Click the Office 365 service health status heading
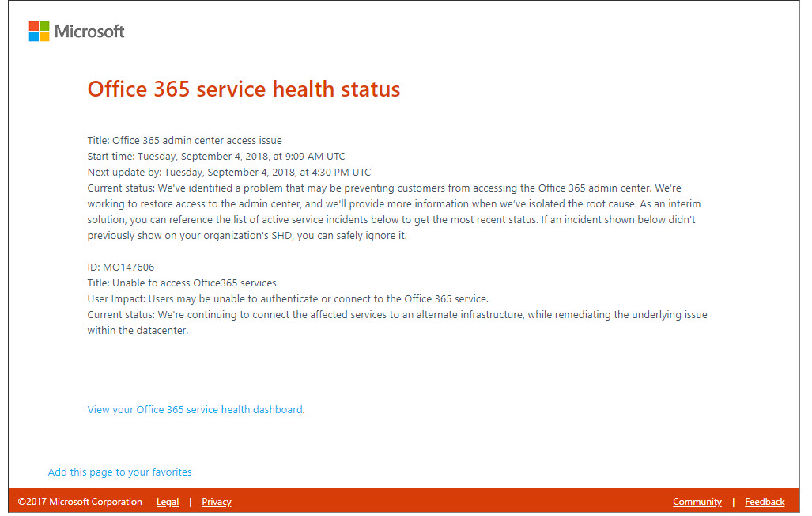Screen dimensions: 812x516 (244, 89)
